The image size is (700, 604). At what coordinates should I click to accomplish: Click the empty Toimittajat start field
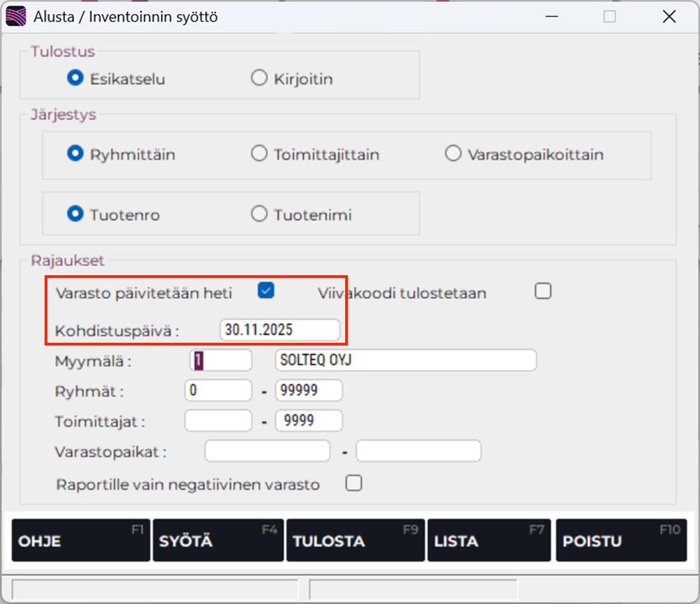point(218,421)
